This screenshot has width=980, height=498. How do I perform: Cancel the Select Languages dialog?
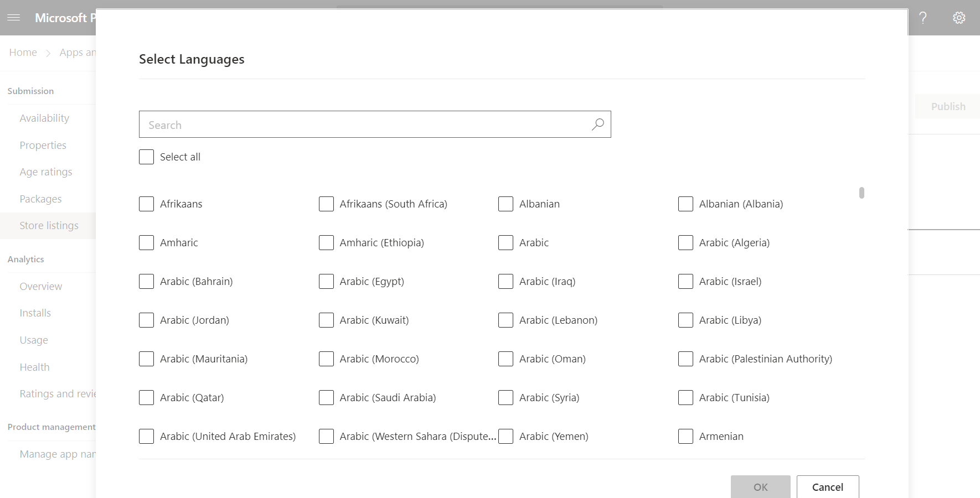click(828, 487)
